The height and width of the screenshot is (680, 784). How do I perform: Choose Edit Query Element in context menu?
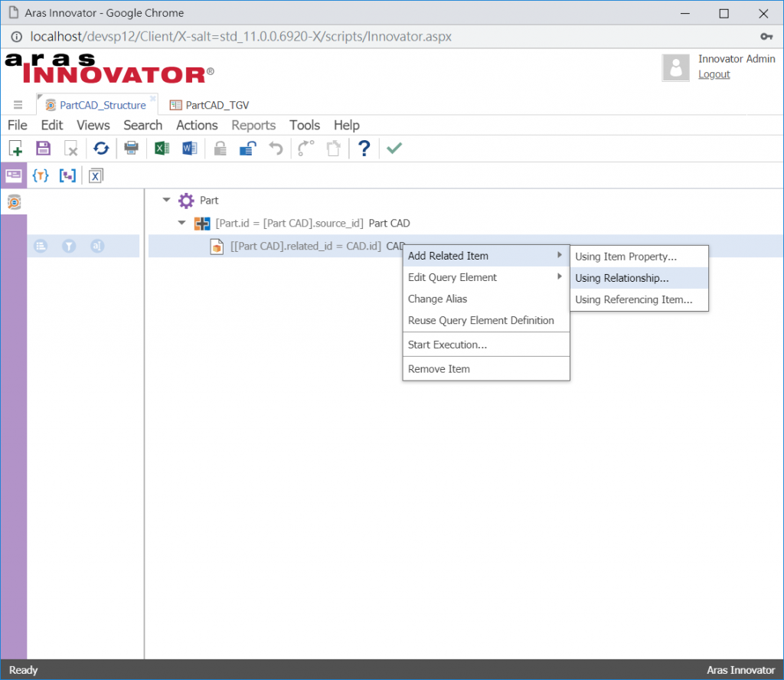point(486,277)
